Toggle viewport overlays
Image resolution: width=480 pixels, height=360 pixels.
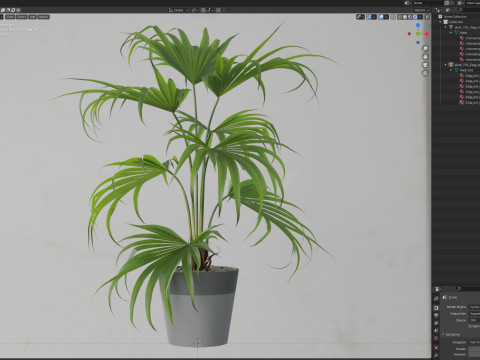coord(381,17)
